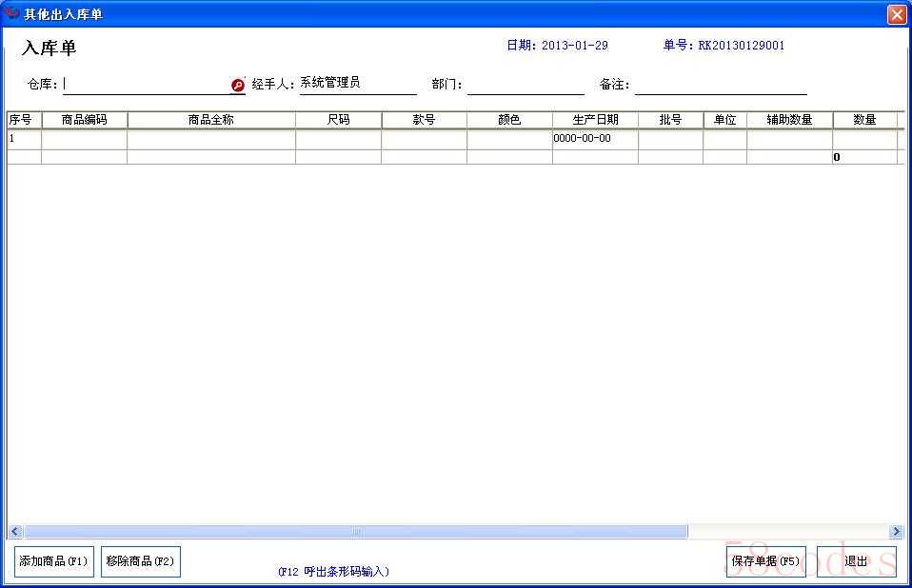Click the app logo in title bar
Viewport: 912px width, 588px height.
click(x=11, y=13)
